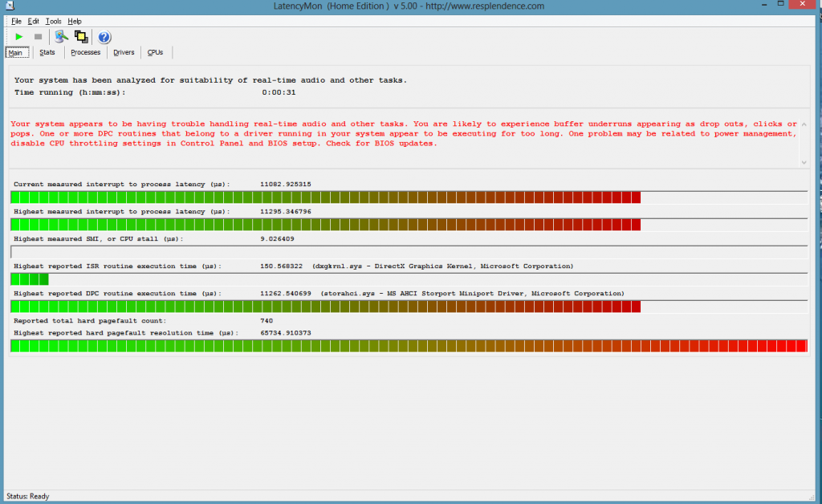Image resolution: width=822 pixels, height=504 pixels.
Task: Click the highest interrupt to process latency bar
Action: pos(409,225)
